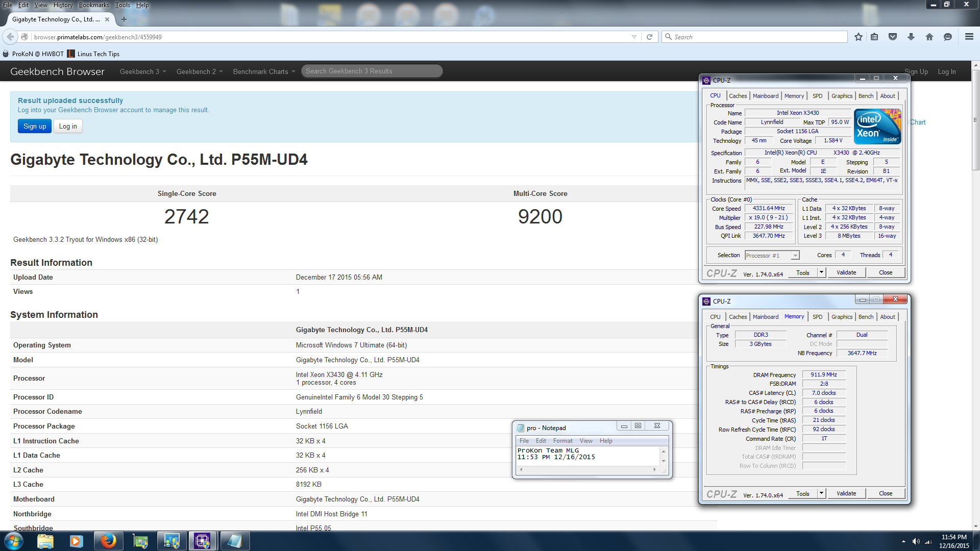Click the Pocket save icon
980x551 pixels.
pos(893,37)
